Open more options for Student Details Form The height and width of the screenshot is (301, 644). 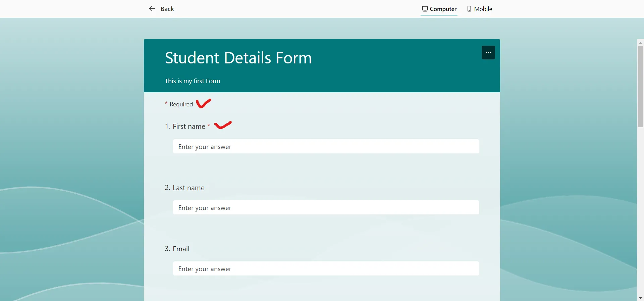[488, 52]
